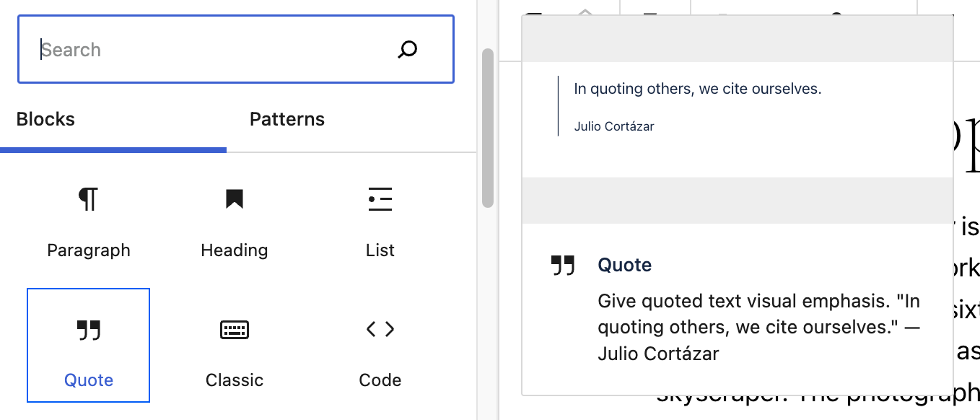Add a Classic block using the keyboard icon

pos(234,330)
